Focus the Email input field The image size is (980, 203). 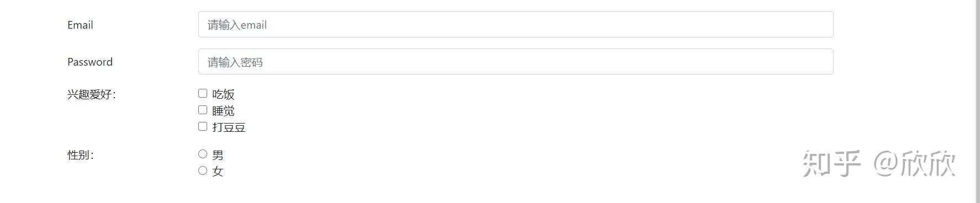[515, 24]
